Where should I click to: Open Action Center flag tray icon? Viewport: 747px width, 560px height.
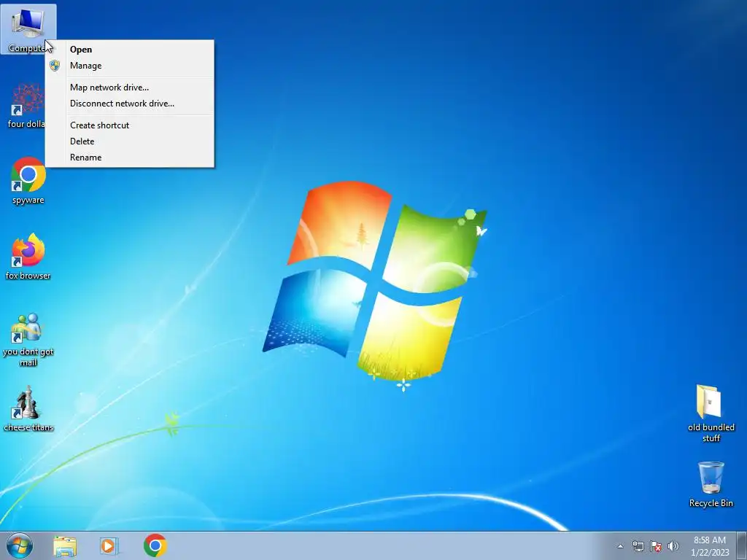tap(656, 546)
